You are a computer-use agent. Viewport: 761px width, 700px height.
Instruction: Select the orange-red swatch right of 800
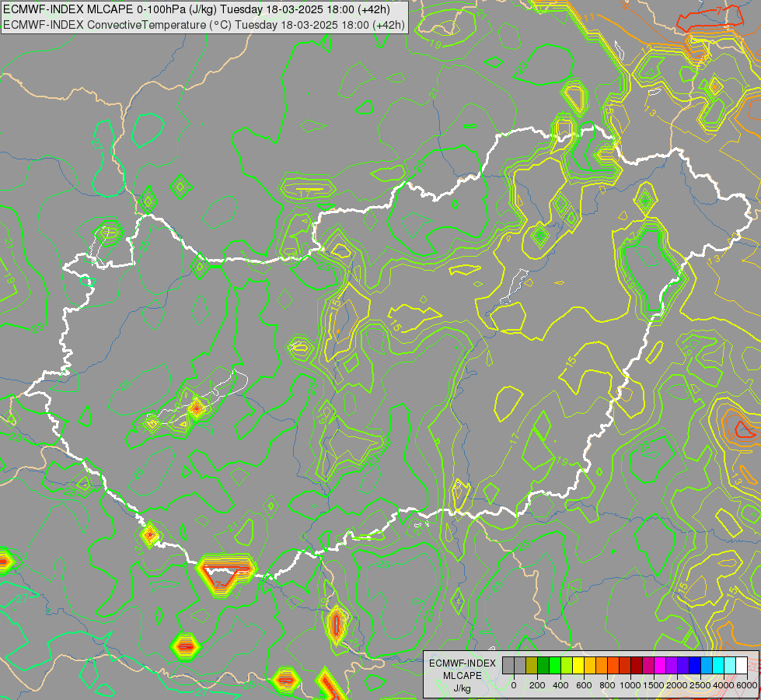pos(613,666)
